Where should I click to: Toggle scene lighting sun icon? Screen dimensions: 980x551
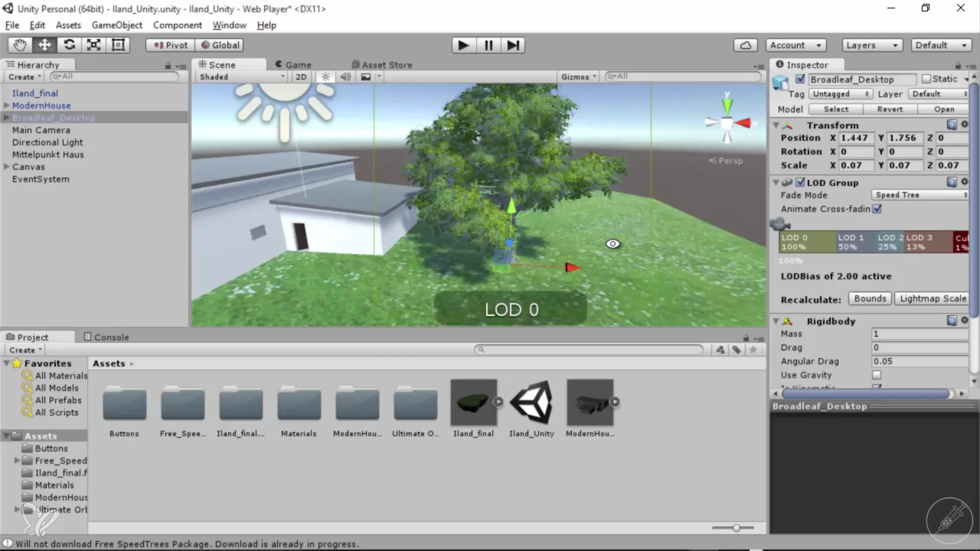pos(325,77)
